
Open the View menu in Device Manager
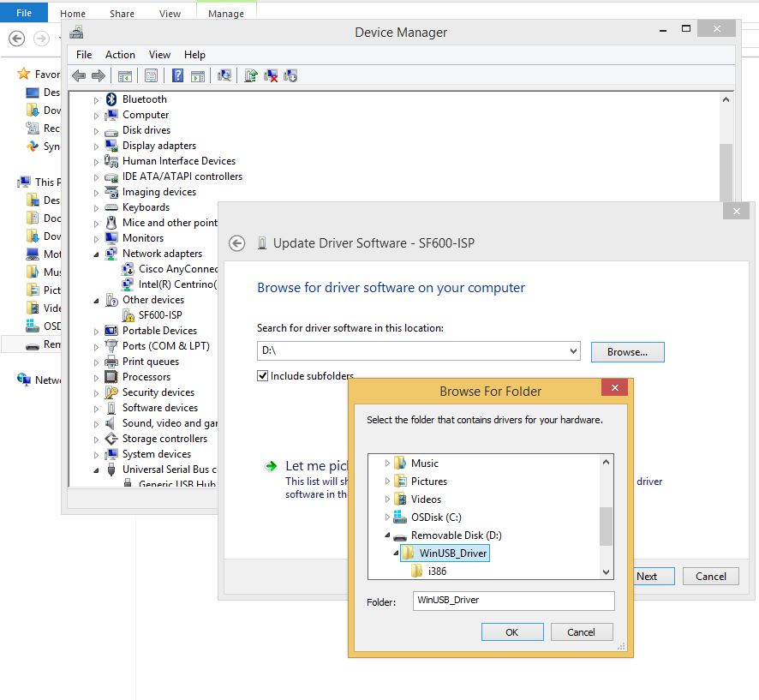pyautogui.click(x=159, y=55)
